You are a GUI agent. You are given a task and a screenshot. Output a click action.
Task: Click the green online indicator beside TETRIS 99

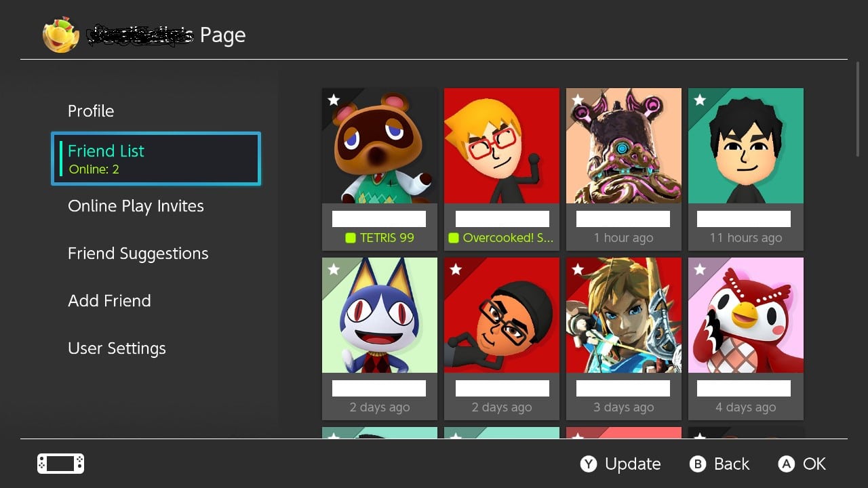351,238
